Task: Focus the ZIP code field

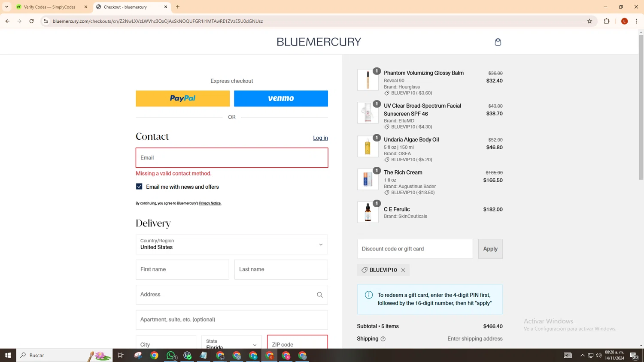Action: (x=298, y=342)
